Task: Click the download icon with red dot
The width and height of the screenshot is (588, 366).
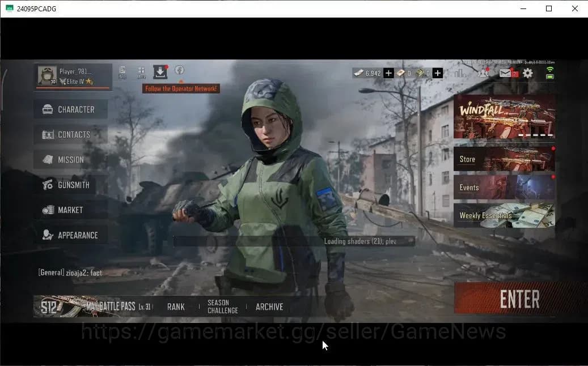Action: click(x=160, y=72)
